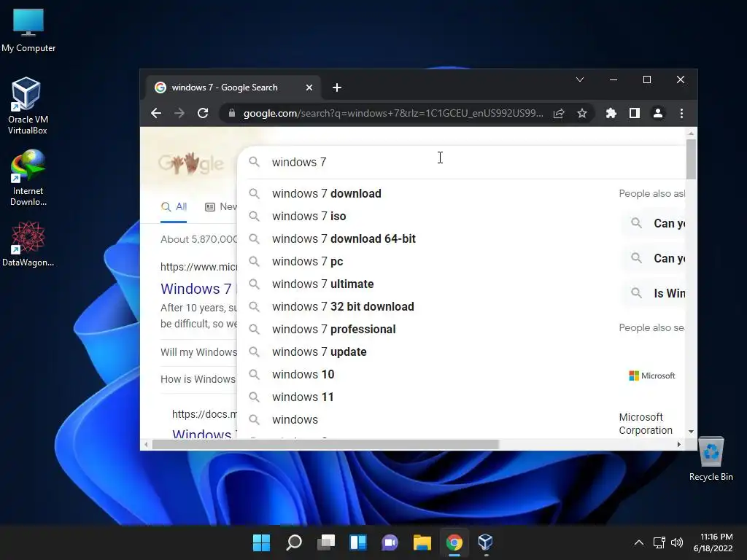Select the DataWagon desktop shortcut
Viewport: 747px width, 560px height.
[28, 244]
